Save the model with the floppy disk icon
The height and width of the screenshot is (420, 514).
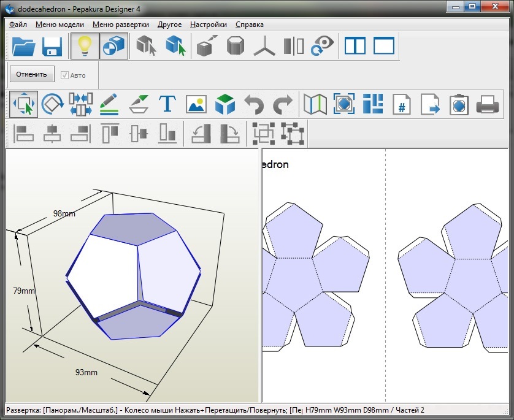52,46
